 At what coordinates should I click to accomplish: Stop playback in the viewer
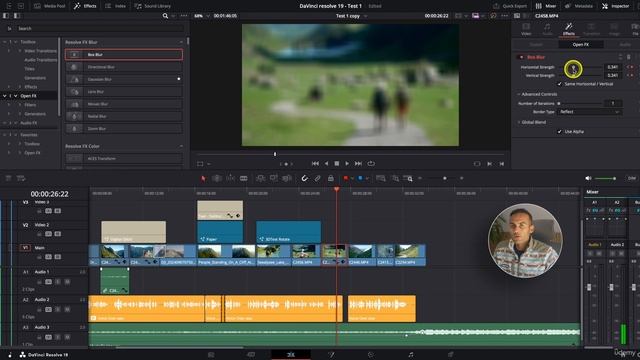tap(337, 164)
